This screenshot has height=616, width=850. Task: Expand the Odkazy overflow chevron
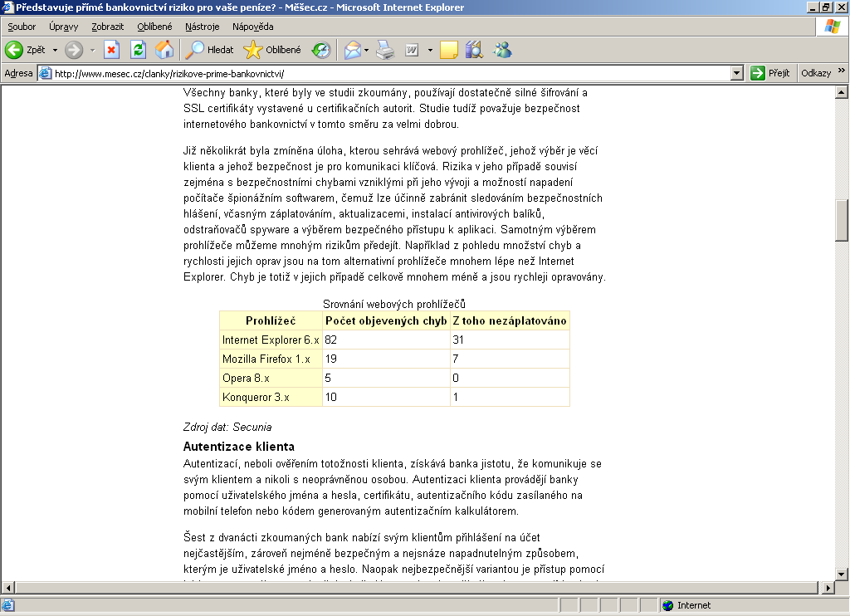[x=842, y=71]
